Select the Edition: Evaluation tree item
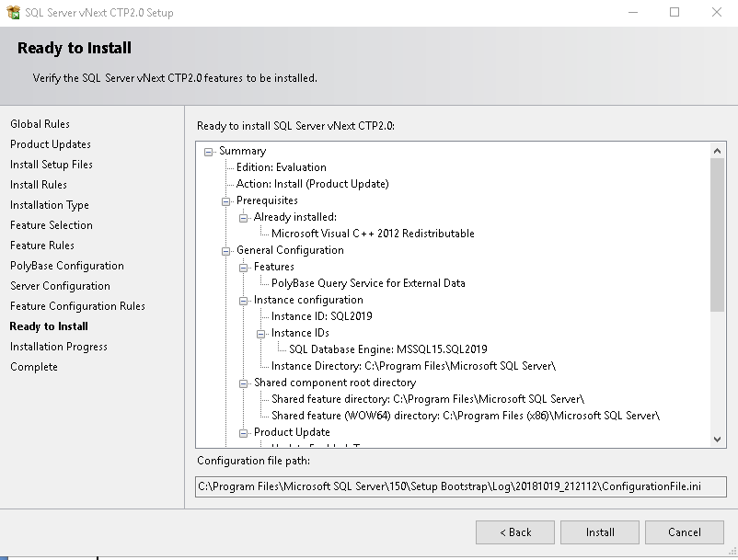This screenshot has width=738, height=560. pyautogui.click(x=281, y=167)
